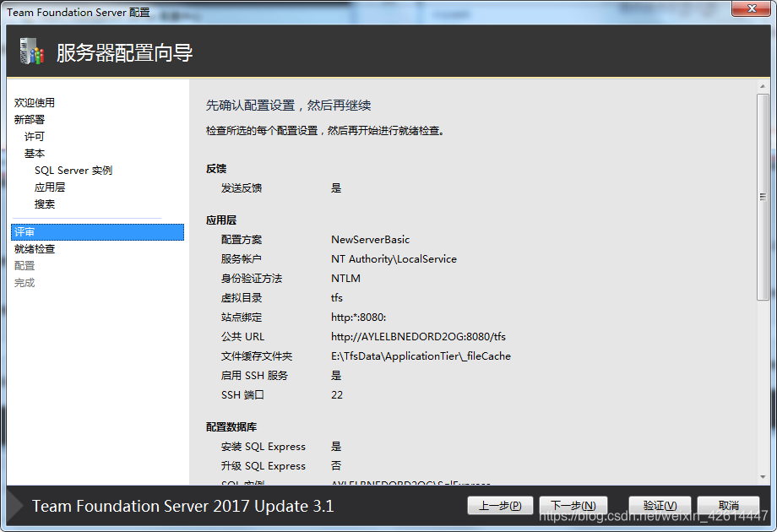Click the E:\TfsData file cache path
The image size is (777, 532).
click(421, 356)
